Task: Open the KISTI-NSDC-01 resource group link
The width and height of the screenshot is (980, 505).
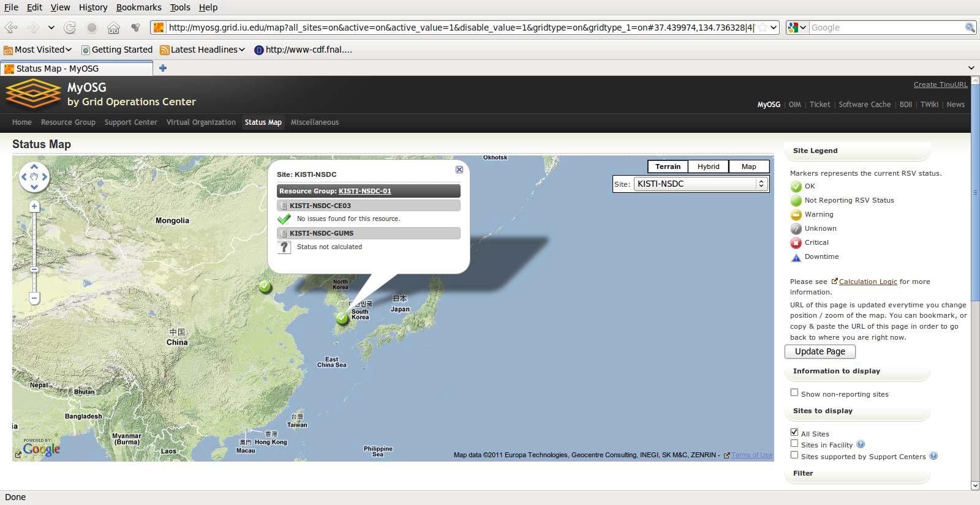Action: [x=364, y=191]
